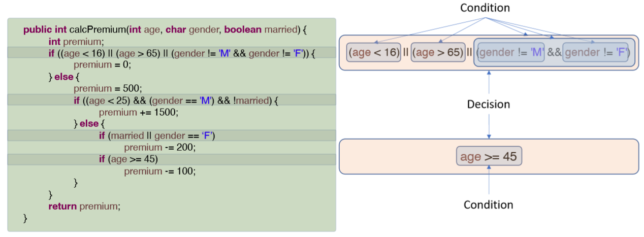The image size is (644, 237).
Task: Select the (age < 16) condition box
Action: pos(374,52)
